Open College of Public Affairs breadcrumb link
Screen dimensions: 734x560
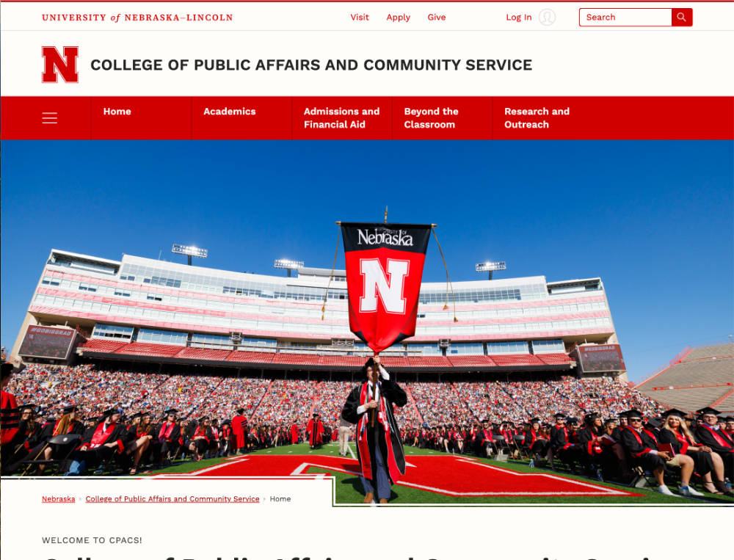point(172,499)
